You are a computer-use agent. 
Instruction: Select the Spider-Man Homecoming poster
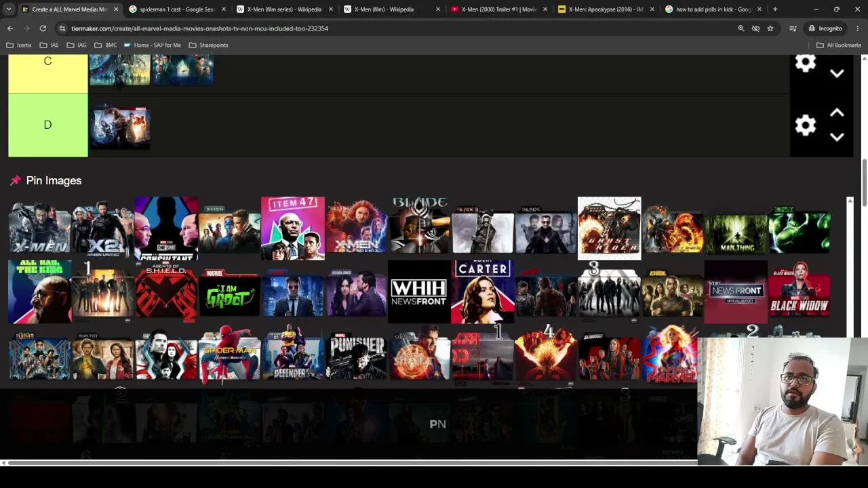pyautogui.click(x=229, y=354)
